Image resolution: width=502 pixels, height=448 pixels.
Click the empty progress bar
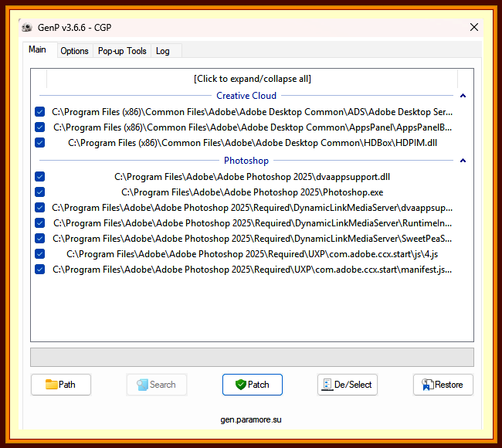pos(252,357)
